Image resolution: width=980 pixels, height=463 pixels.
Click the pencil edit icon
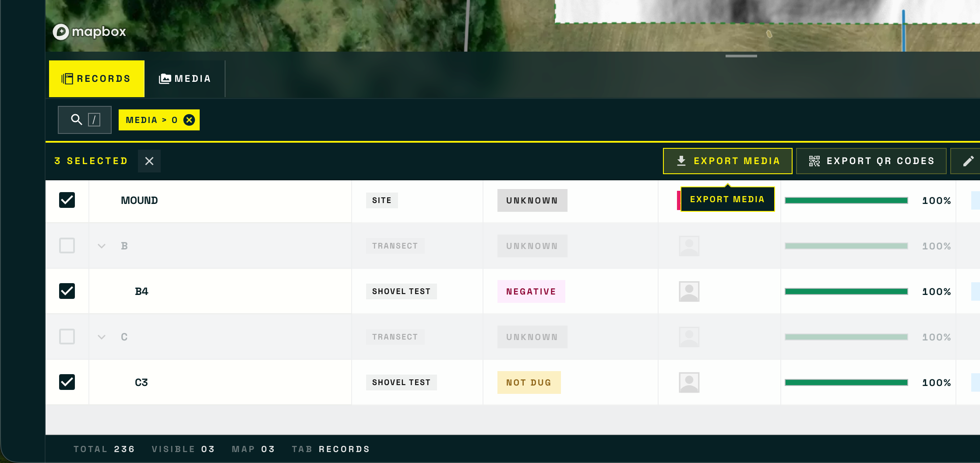click(x=968, y=161)
